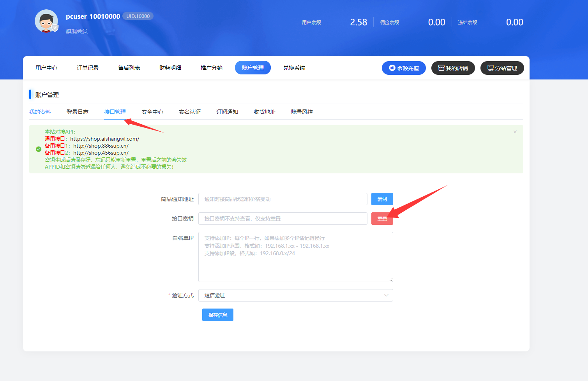Click the wallet icon on 余额充值 button

(392, 68)
